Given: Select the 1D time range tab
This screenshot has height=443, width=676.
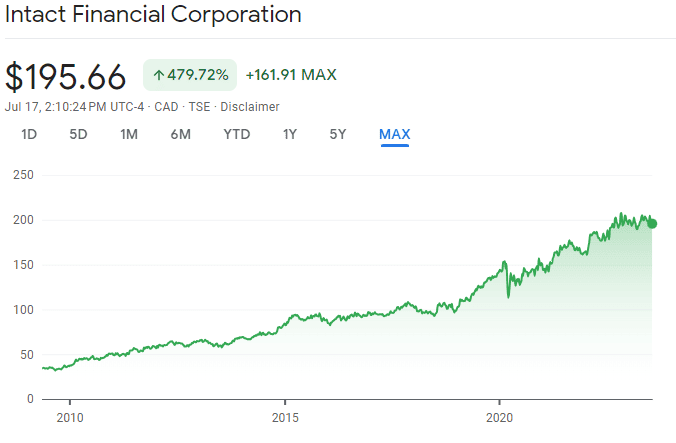Looking at the screenshot, I should click(29, 134).
